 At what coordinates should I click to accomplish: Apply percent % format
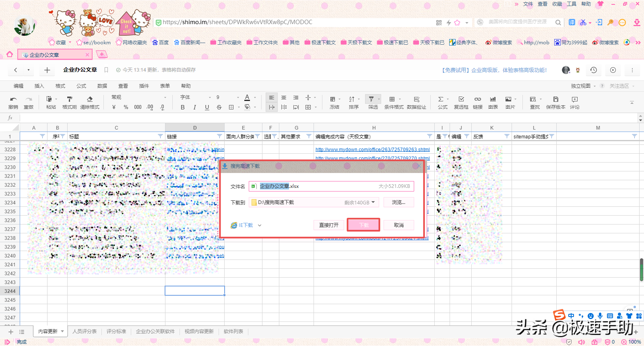[x=126, y=107]
